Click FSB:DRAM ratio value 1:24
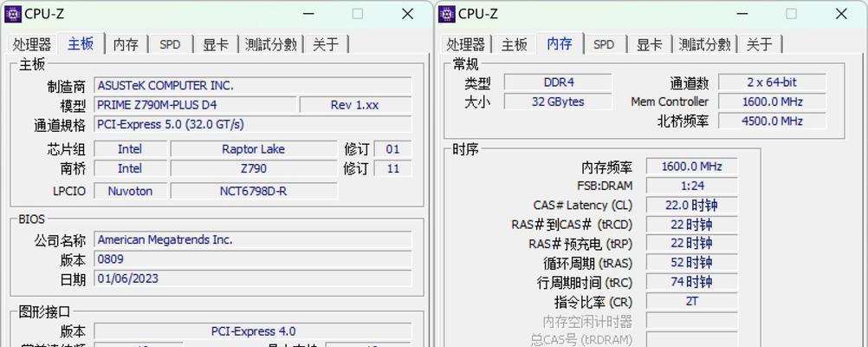 [692, 186]
